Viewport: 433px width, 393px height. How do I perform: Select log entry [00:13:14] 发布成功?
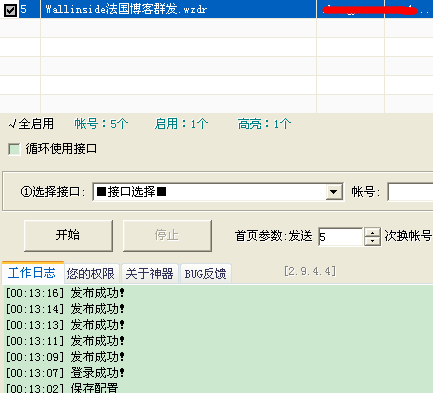tap(65, 309)
